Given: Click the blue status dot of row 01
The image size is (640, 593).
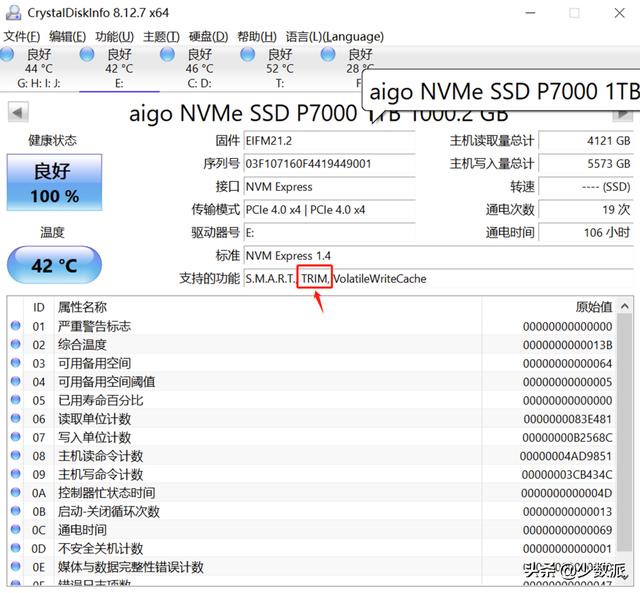Looking at the screenshot, I should pyautogui.click(x=16, y=326).
